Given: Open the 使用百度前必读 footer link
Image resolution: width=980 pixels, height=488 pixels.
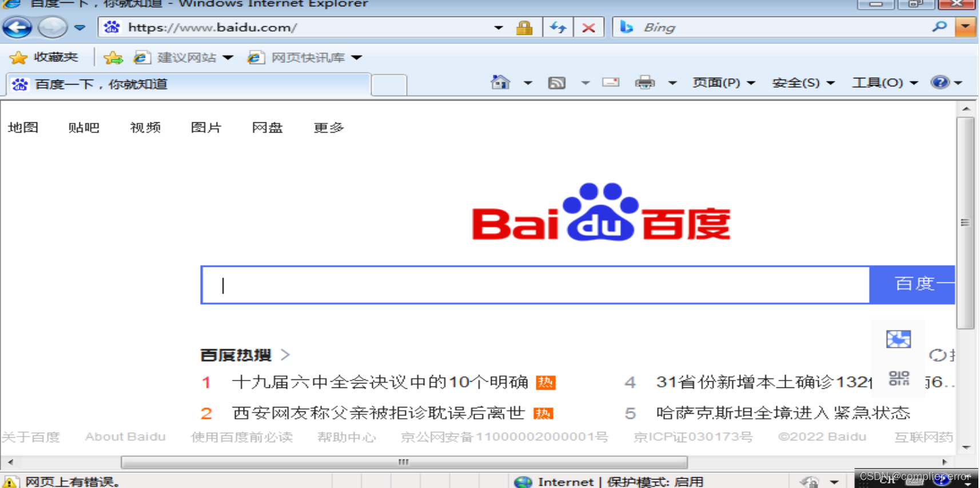Looking at the screenshot, I should pyautogui.click(x=241, y=437).
